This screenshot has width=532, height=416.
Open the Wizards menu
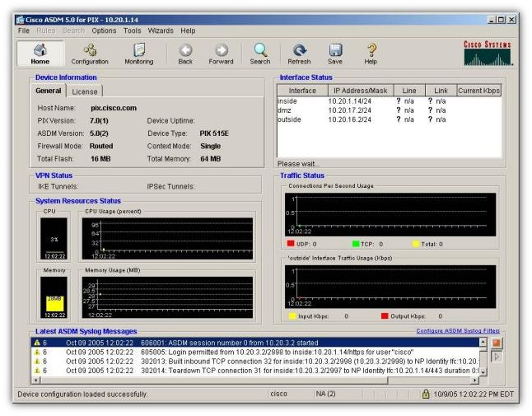click(x=161, y=30)
